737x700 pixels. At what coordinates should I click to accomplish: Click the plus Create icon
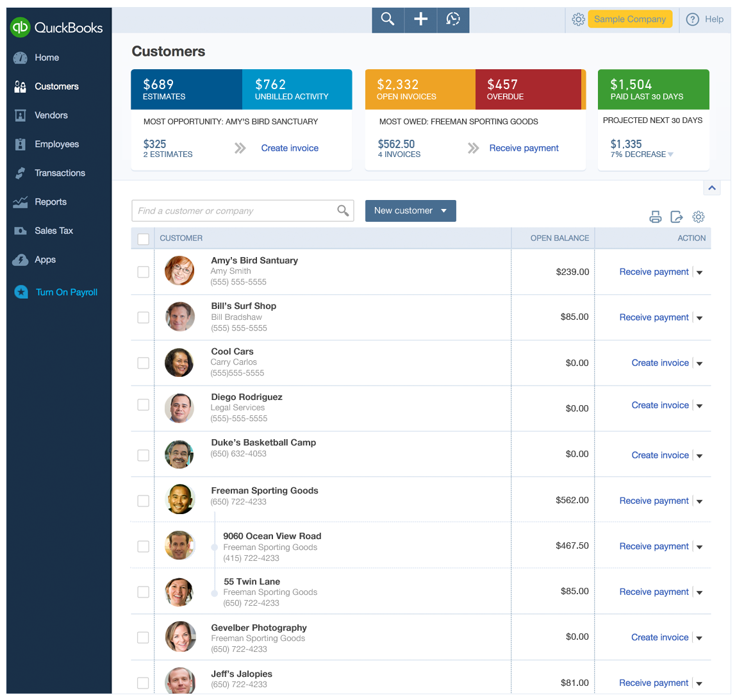[x=420, y=19]
